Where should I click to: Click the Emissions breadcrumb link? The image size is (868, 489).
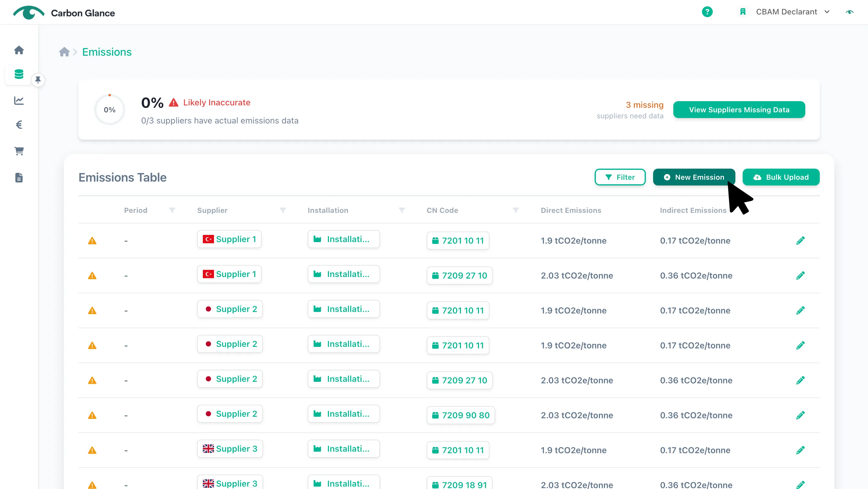click(107, 52)
